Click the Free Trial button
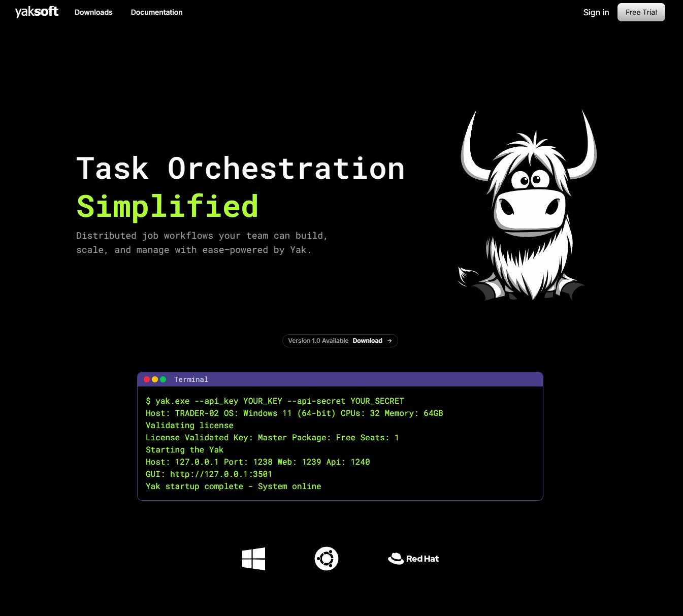Viewport: 683px width, 616px height. [641, 12]
